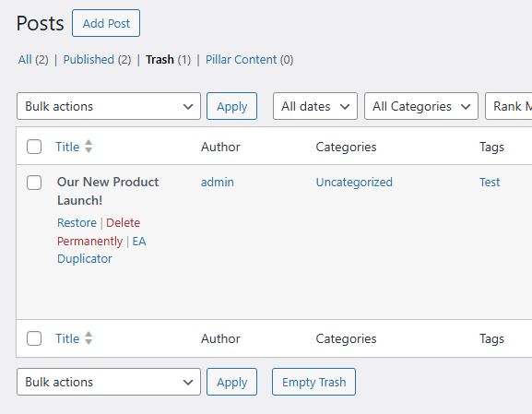The height and width of the screenshot is (414, 532).
Task: Open the bottom Bulk actions dropdown
Action: click(109, 382)
